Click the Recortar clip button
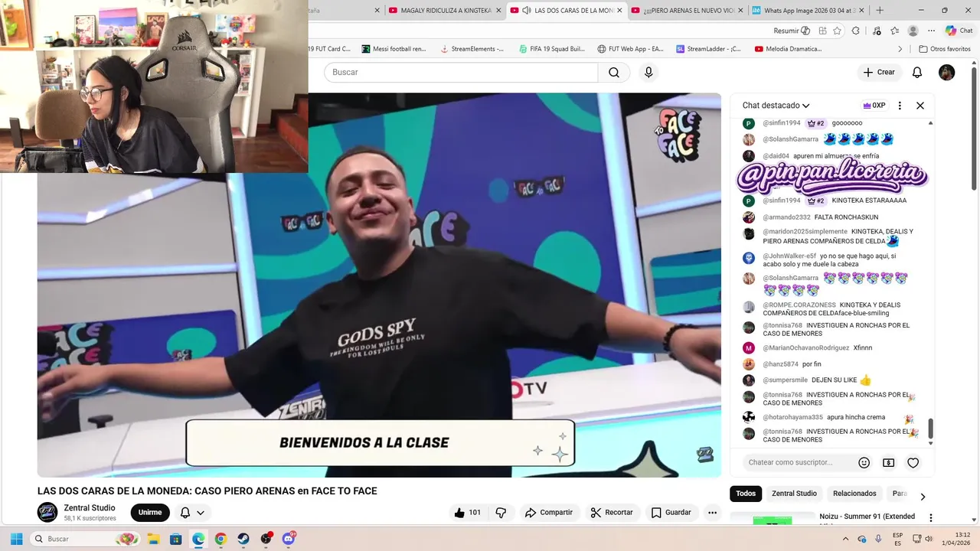 point(612,513)
